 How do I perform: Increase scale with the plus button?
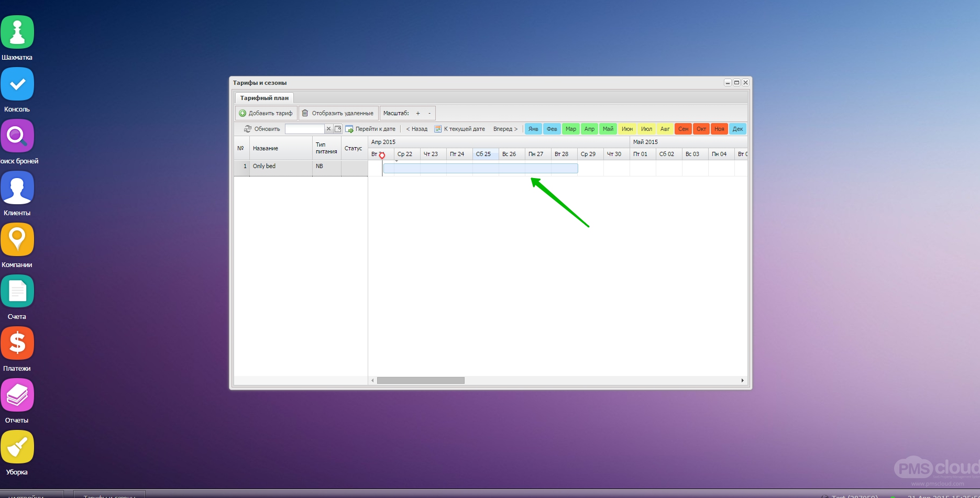(x=418, y=113)
